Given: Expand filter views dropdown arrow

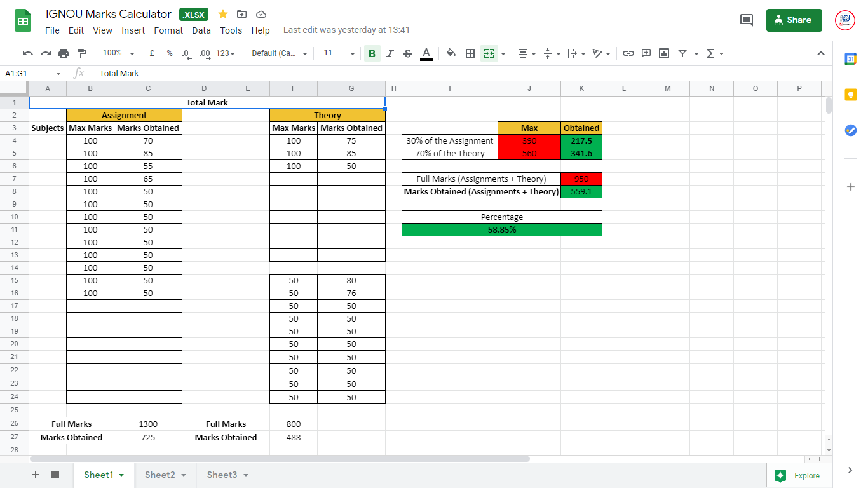Looking at the screenshot, I should click(696, 53).
